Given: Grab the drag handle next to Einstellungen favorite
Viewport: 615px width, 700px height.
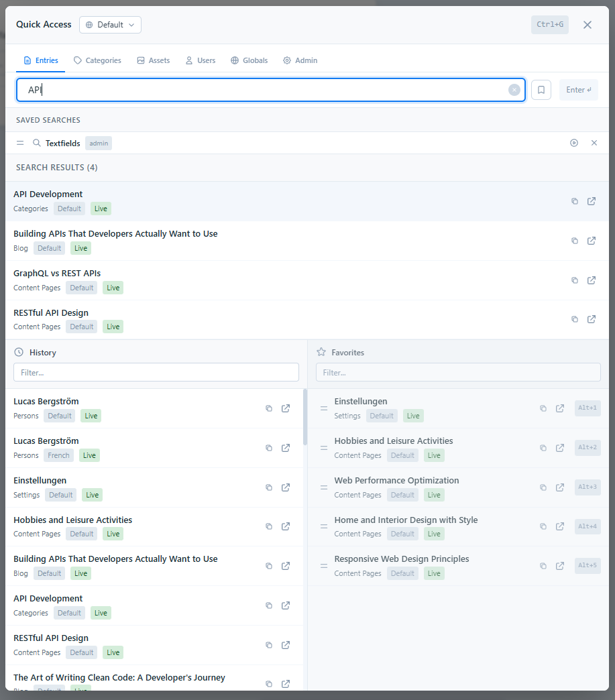Looking at the screenshot, I should [x=324, y=408].
